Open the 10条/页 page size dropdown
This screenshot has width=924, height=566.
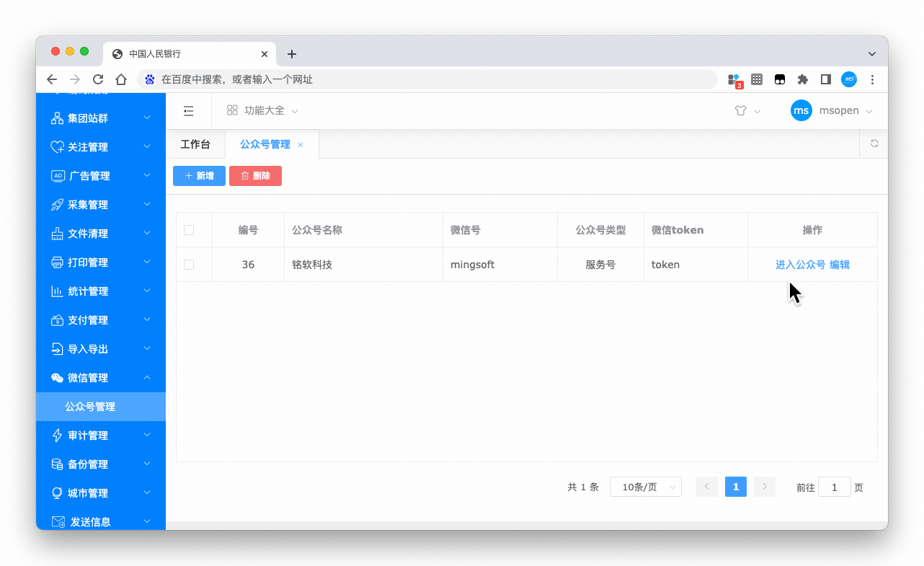645,487
